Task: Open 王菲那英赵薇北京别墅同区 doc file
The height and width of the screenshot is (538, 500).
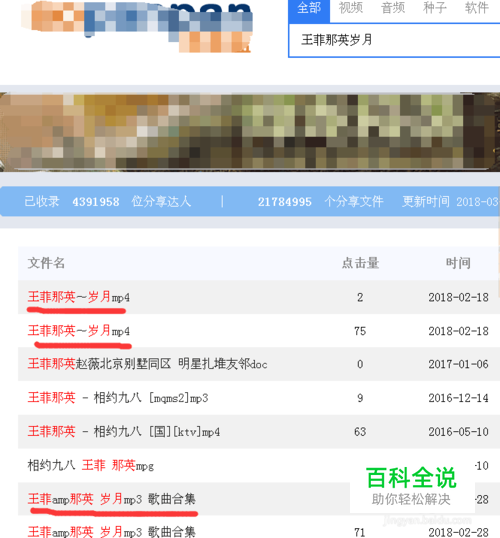Action: tap(147, 364)
